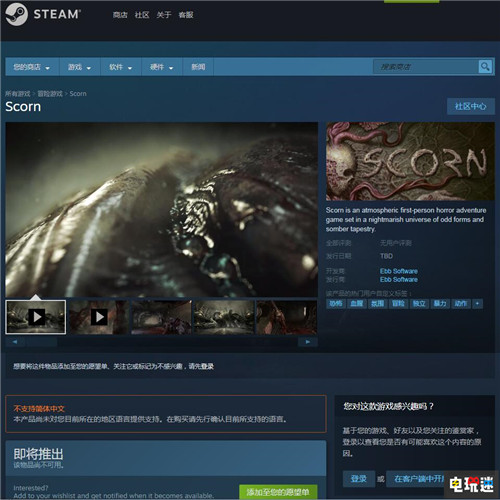Select the 暴力 tag
The width and height of the screenshot is (500, 500).
point(440,303)
